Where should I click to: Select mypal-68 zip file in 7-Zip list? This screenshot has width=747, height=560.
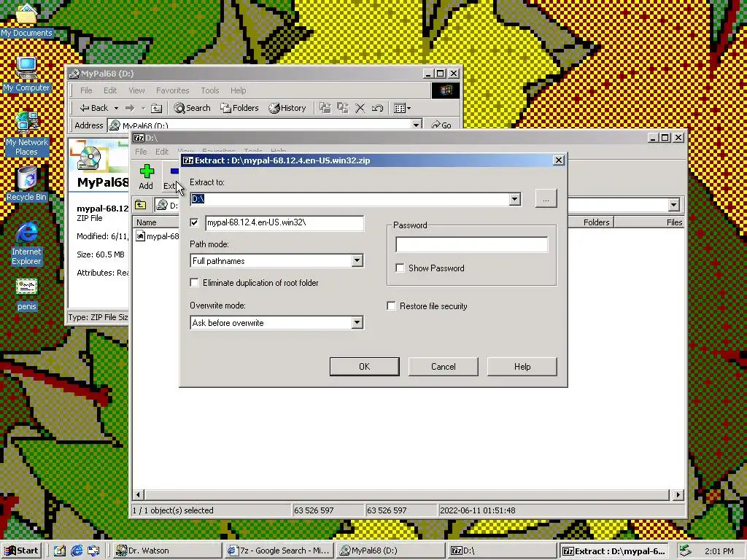pos(158,236)
